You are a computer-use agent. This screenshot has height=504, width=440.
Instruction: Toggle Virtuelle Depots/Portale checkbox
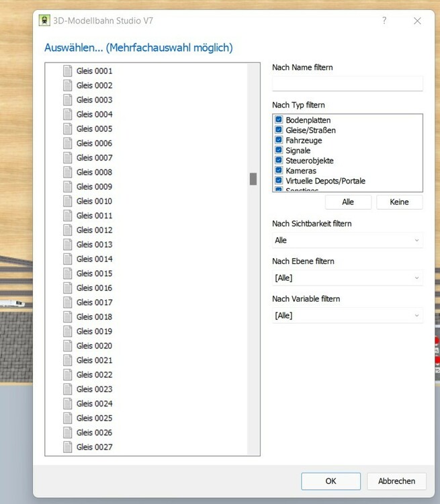[279, 181]
